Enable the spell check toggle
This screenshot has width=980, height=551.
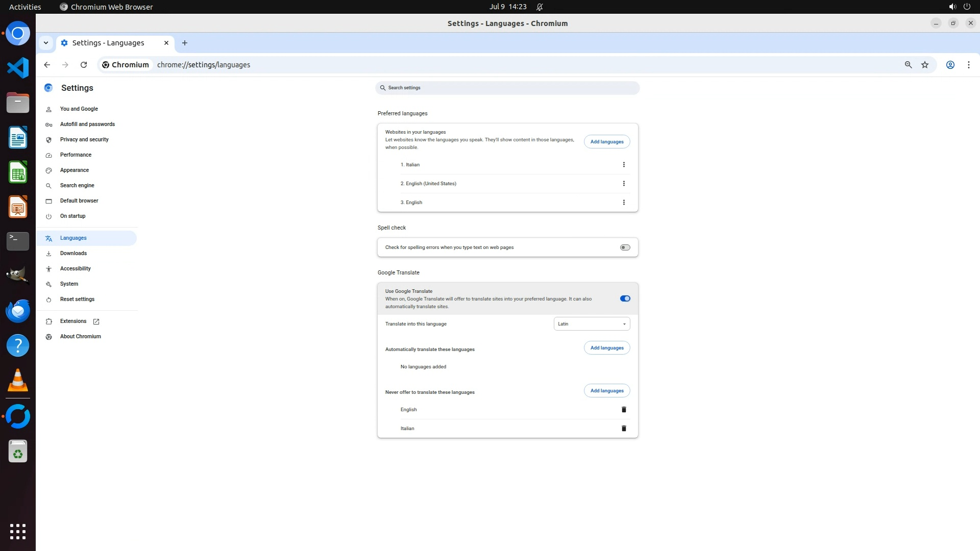tap(625, 247)
